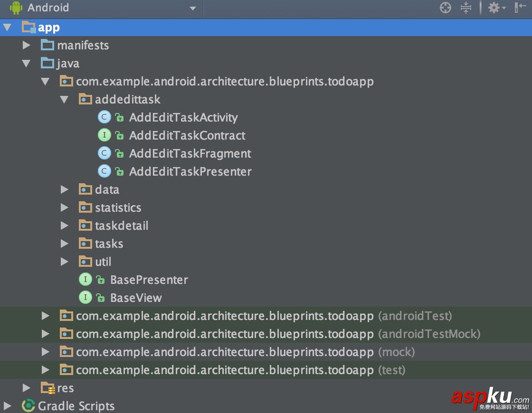532x413 pixels.
Task: Open the Android view selector dropdown
Action: click(x=193, y=8)
